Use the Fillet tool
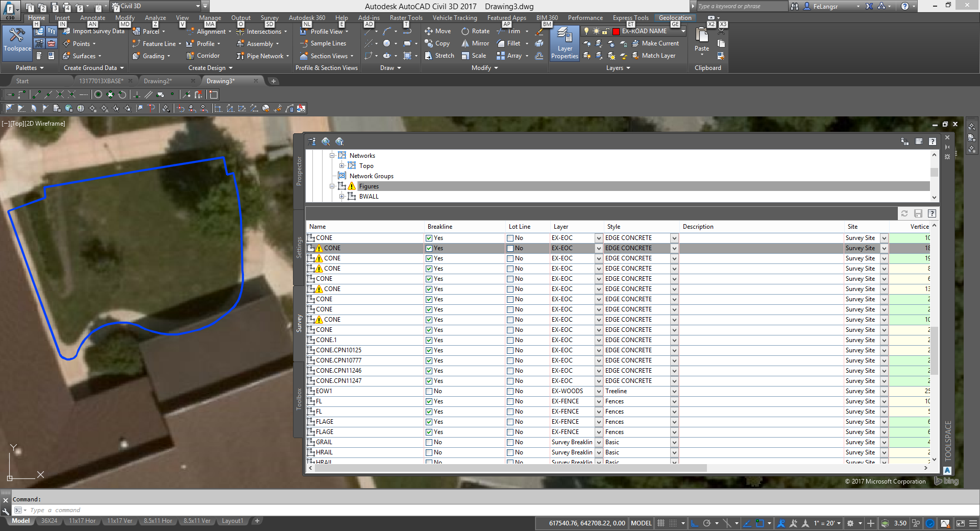The height and width of the screenshot is (531, 980). pos(508,43)
